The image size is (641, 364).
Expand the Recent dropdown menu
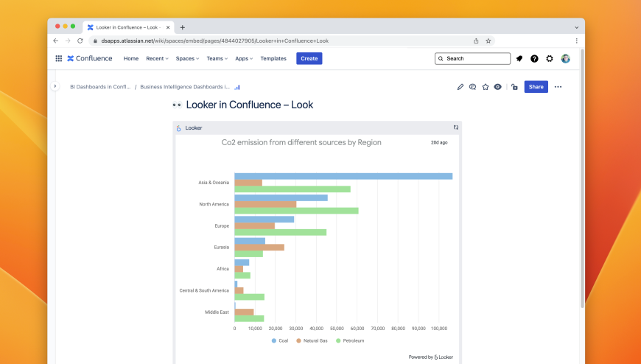click(157, 58)
